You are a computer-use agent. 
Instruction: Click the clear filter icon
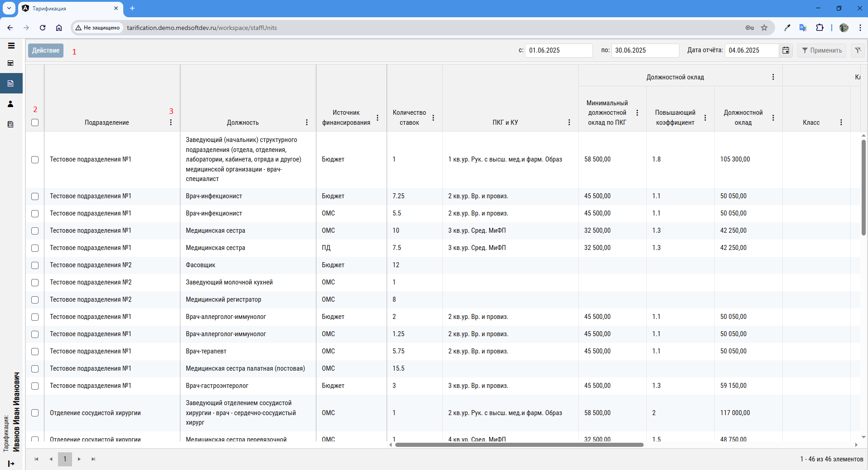(858, 50)
